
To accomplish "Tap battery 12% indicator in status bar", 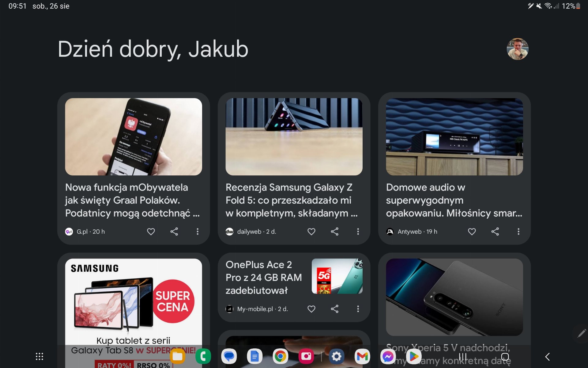I will pos(571,6).
